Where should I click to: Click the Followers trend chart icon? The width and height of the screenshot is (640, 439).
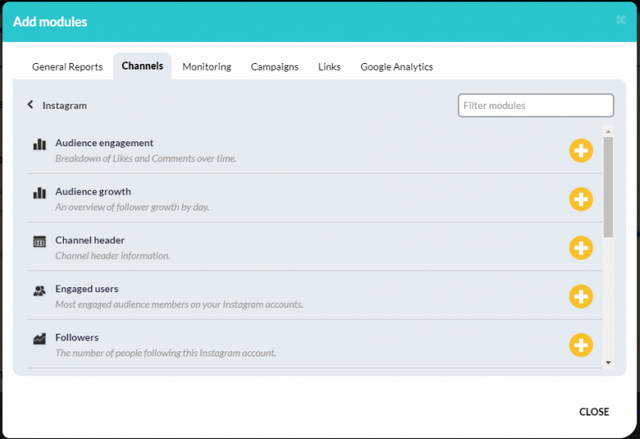pos(40,339)
